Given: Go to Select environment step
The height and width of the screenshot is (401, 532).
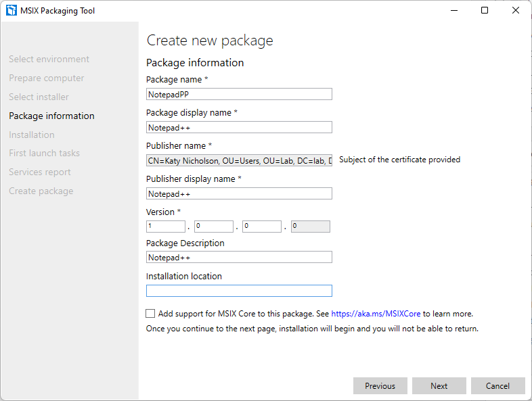Looking at the screenshot, I should tap(49, 59).
